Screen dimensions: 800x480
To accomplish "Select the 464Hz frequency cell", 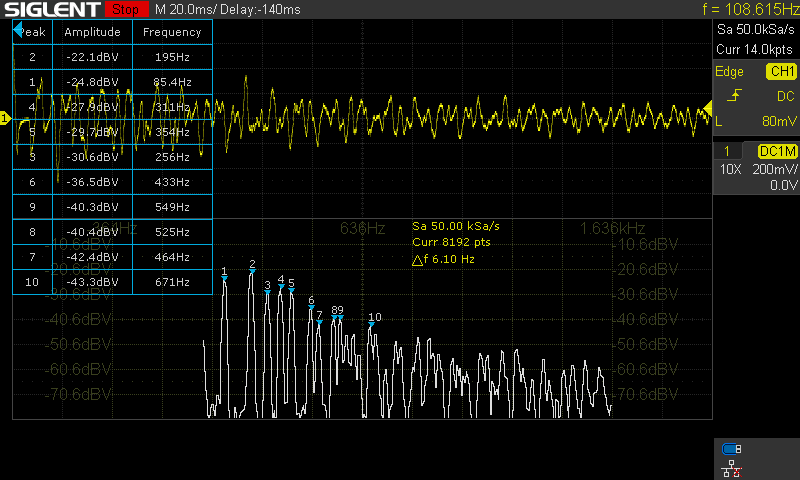I will pos(172,257).
